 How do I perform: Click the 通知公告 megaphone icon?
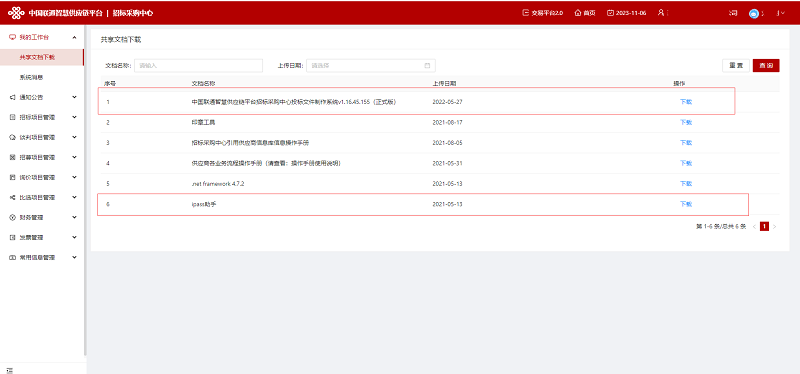click(13, 97)
